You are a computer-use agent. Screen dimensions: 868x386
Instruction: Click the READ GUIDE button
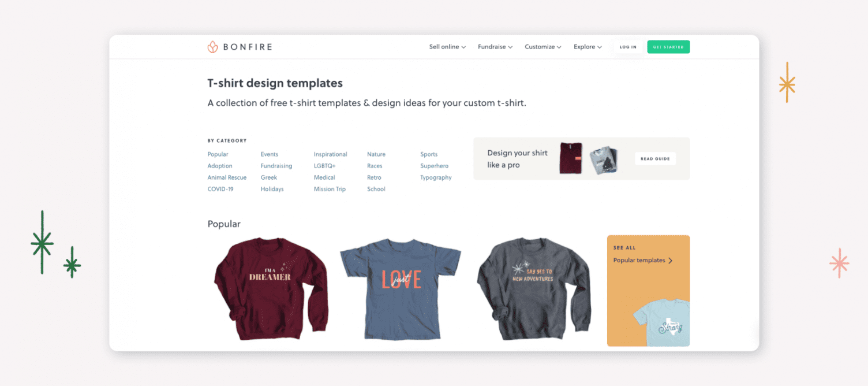point(655,159)
